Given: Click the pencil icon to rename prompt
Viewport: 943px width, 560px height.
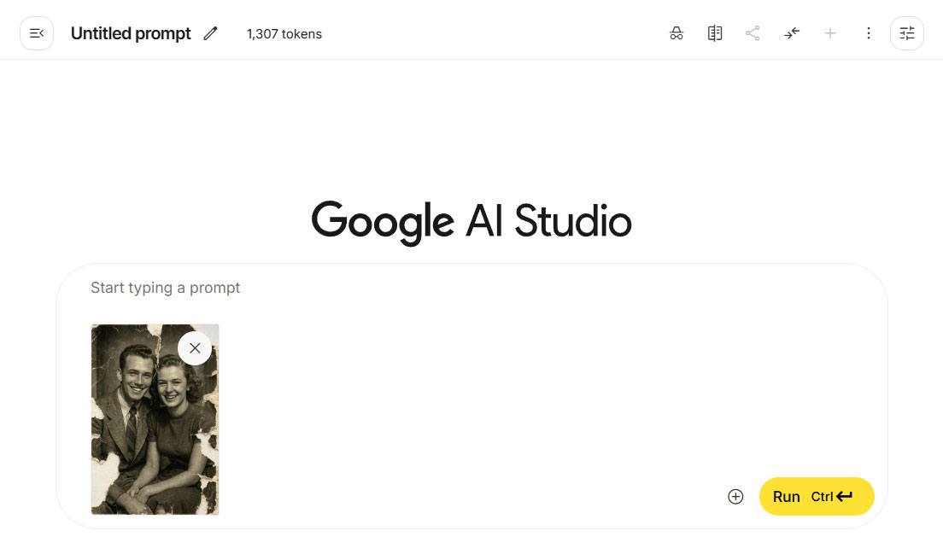Looking at the screenshot, I should 210,33.
